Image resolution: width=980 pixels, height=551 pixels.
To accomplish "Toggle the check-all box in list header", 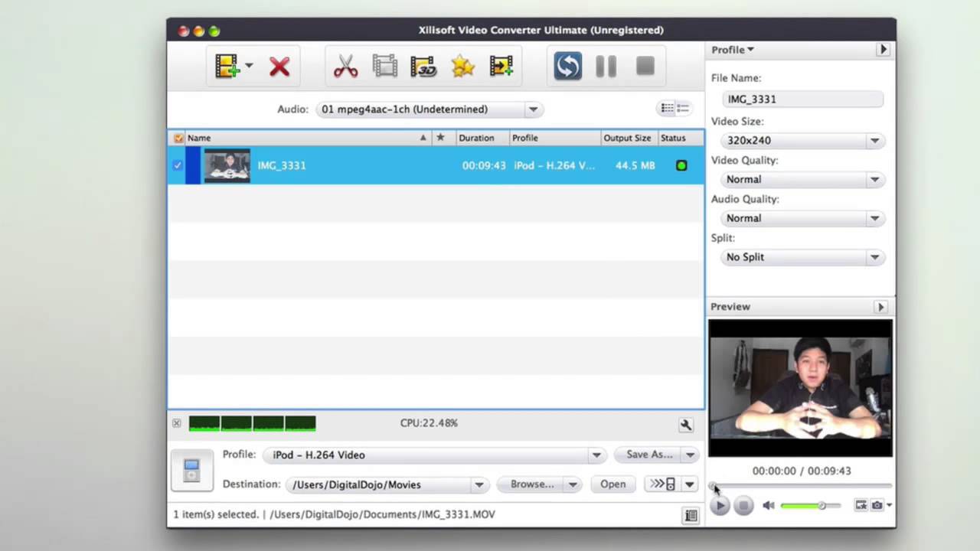I will (178, 138).
